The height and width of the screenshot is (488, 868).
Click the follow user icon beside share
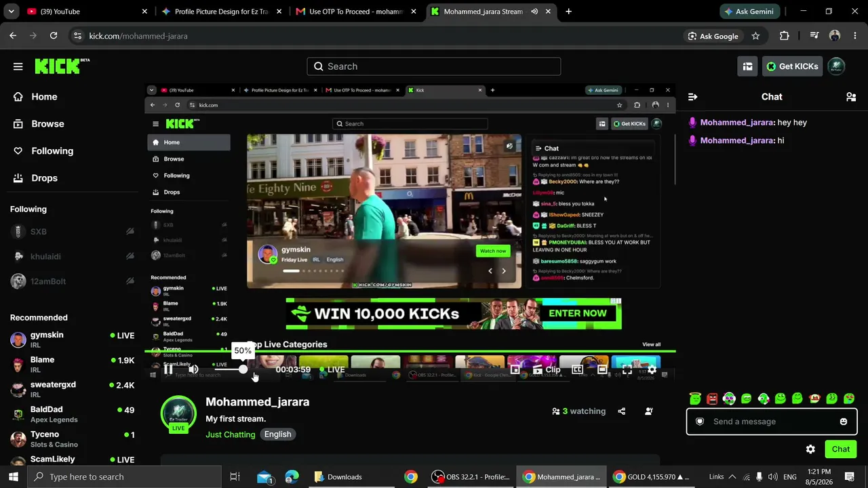pyautogui.click(x=649, y=411)
